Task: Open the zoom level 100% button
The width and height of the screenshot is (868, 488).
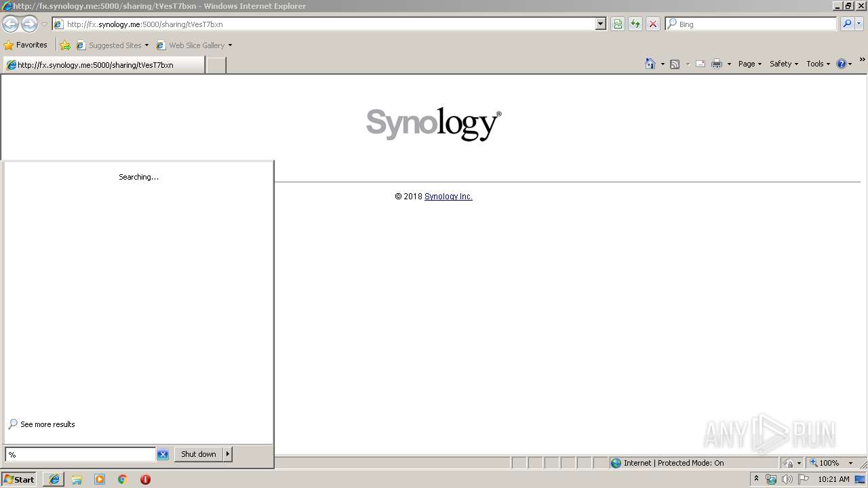Action: [825, 463]
